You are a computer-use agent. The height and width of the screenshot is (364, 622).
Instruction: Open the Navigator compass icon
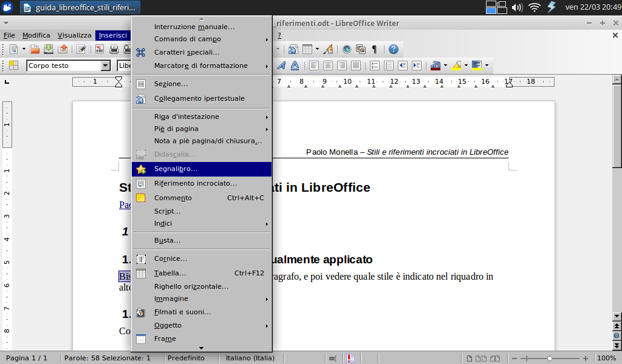point(347,49)
